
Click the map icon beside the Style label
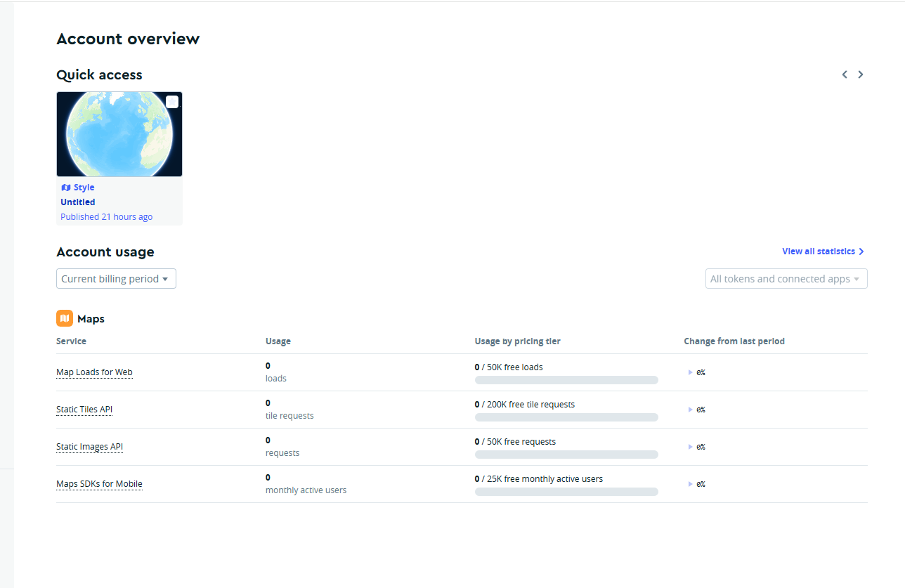pyautogui.click(x=65, y=187)
